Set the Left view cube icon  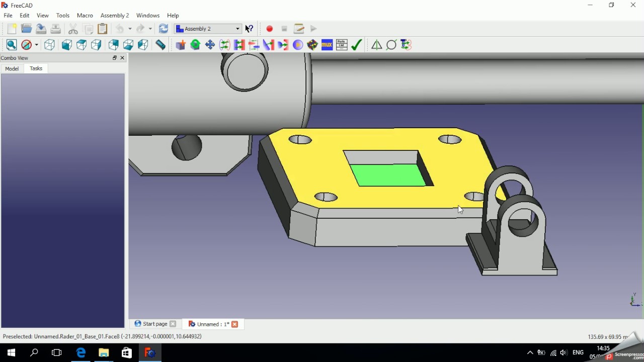[x=143, y=45]
